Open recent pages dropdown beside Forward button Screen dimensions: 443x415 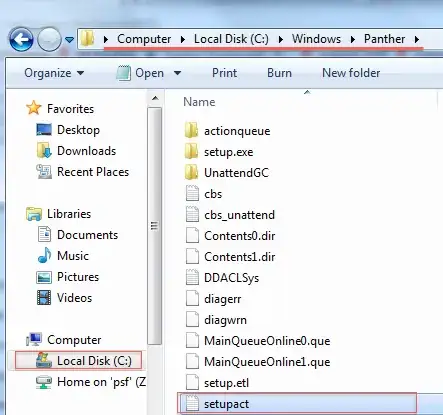(x=69, y=40)
